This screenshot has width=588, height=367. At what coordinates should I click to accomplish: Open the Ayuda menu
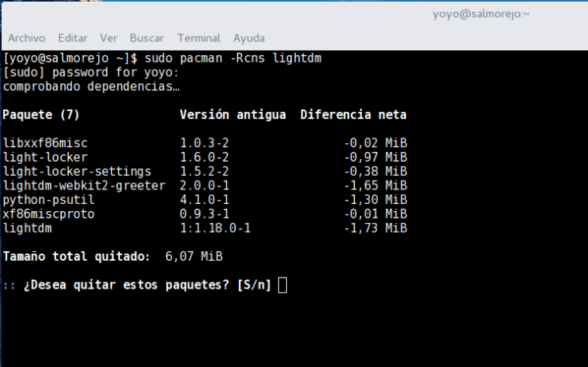pos(249,38)
